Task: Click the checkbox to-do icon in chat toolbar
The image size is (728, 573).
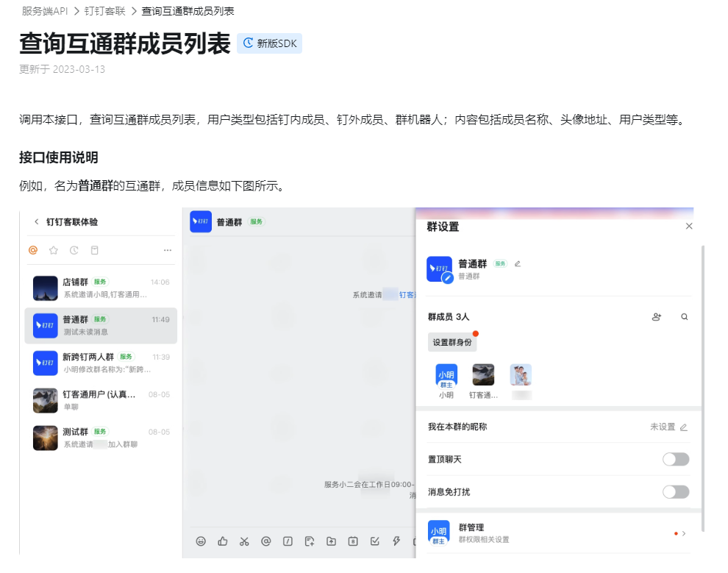Action: [x=375, y=541]
